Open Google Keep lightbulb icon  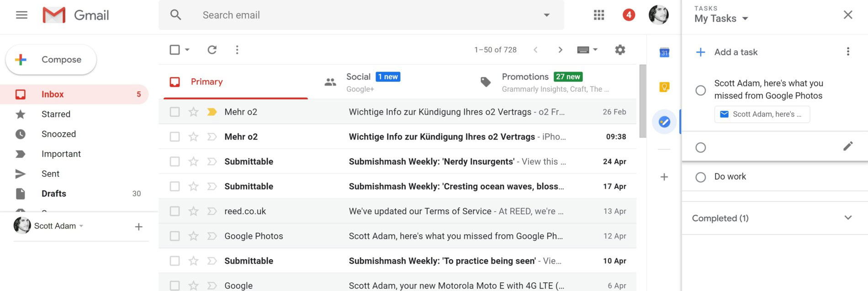tap(664, 87)
